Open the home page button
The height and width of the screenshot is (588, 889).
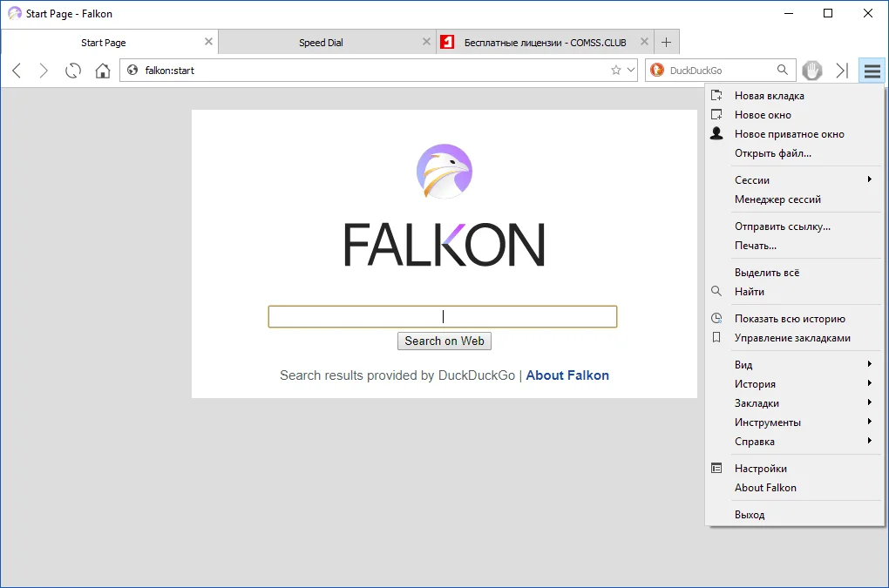(103, 71)
